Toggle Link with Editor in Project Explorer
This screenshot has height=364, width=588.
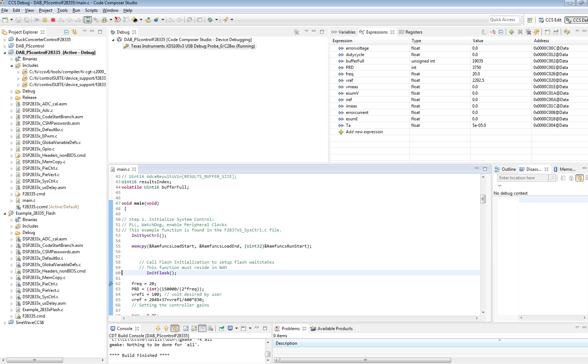point(74,32)
